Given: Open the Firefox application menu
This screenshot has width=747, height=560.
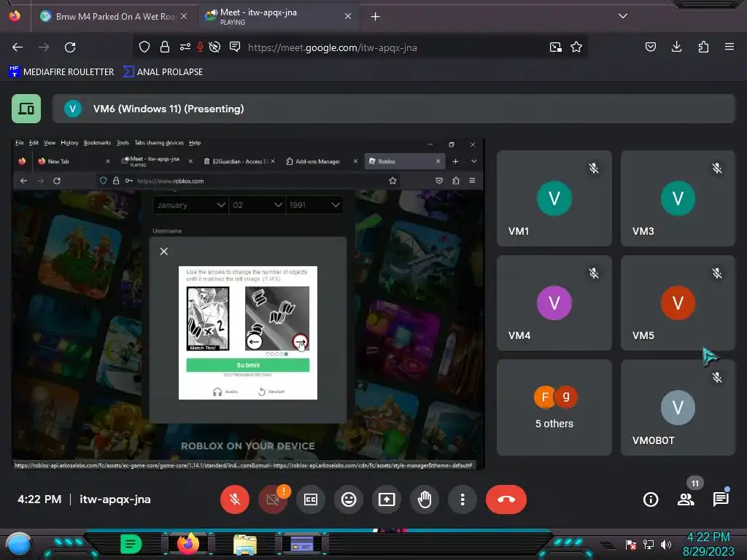Looking at the screenshot, I should (x=729, y=47).
